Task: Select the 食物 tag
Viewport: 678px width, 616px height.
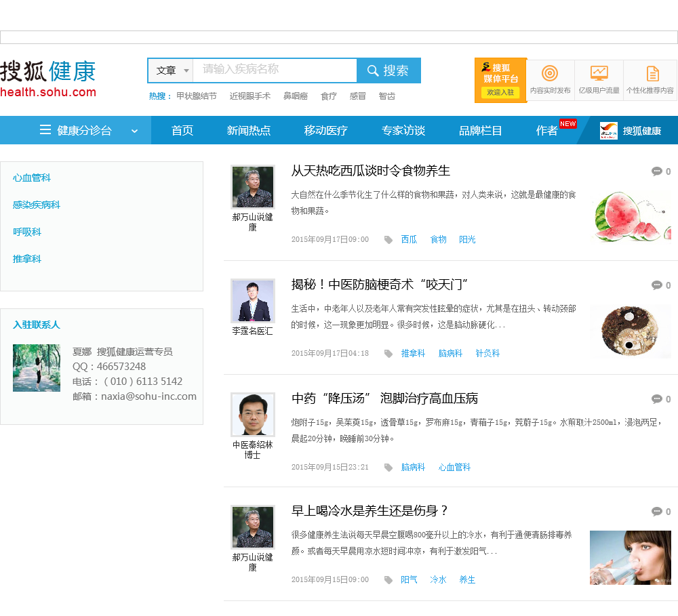Action: [x=438, y=239]
